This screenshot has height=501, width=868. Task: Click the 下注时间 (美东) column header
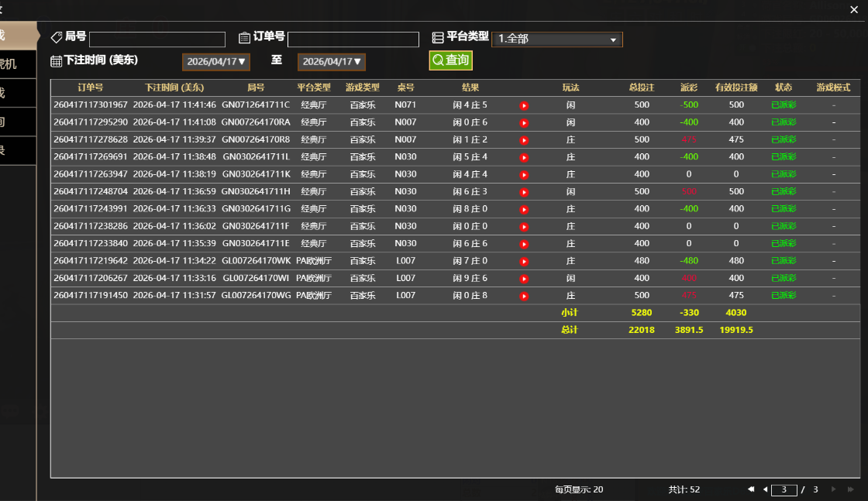click(x=174, y=88)
